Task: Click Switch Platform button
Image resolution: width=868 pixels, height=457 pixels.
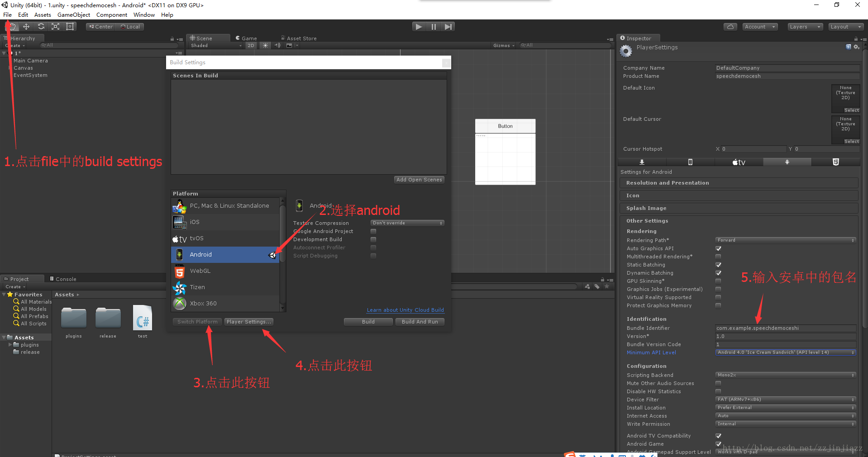Action: (197, 322)
